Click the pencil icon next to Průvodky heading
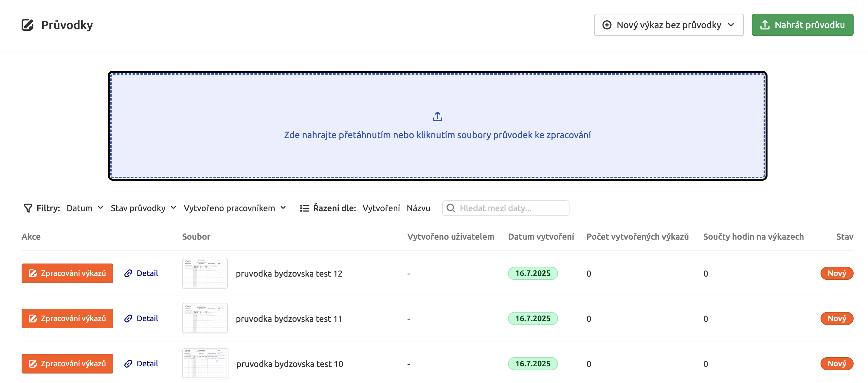Image resolution: width=868 pixels, height=383 pixels. point(27,24)
